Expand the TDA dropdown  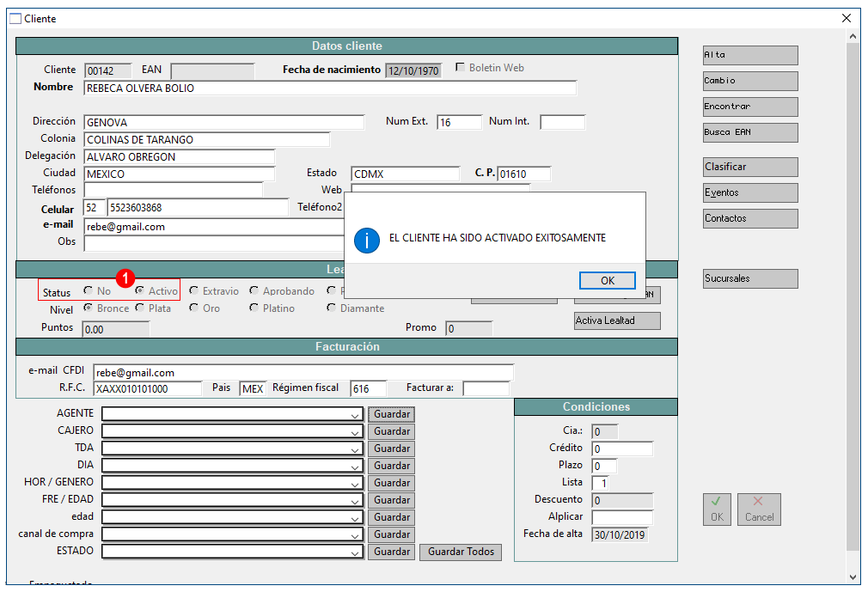pyautogui.click(x=355, y=449)
